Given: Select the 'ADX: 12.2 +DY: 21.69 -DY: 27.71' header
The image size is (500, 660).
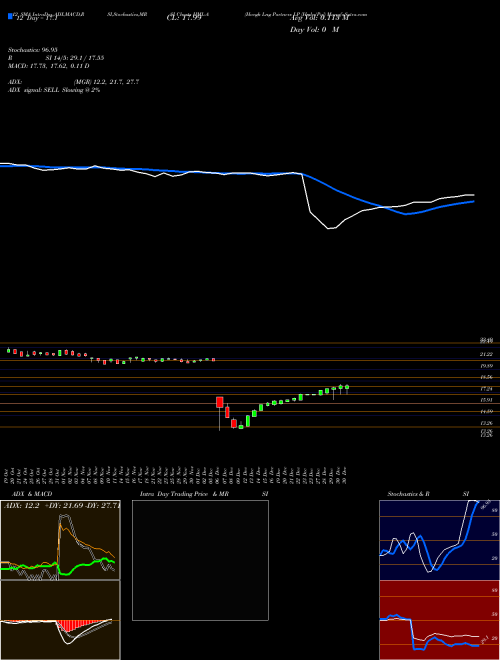Looking at the screenshot, I should point(61,506).
